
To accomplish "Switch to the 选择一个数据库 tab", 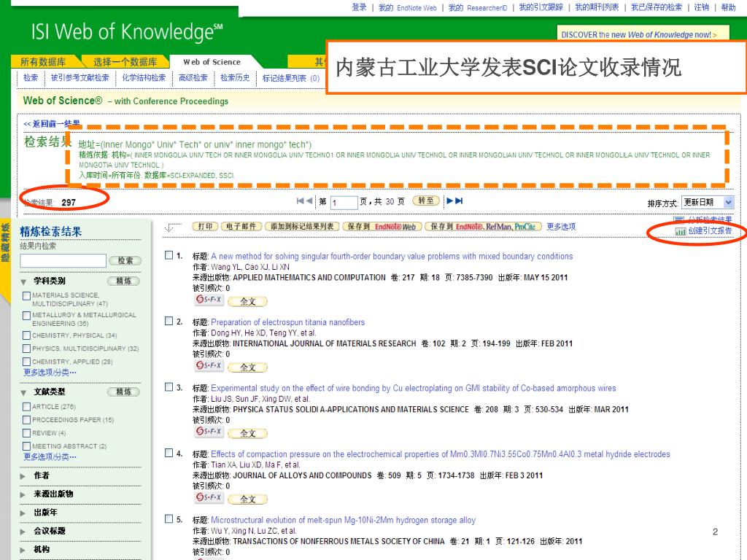I will pyautogui.click(x=125, y=62).
